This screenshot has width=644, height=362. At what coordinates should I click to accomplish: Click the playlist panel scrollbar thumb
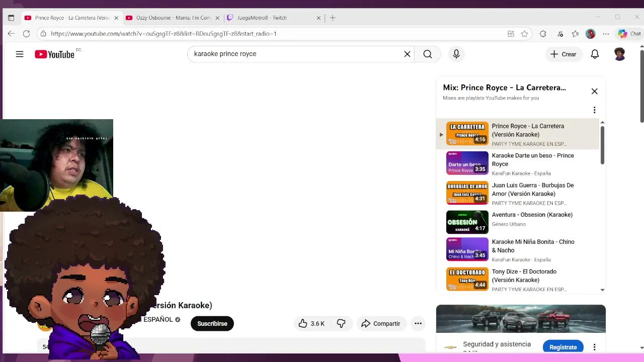pos(602,145)
